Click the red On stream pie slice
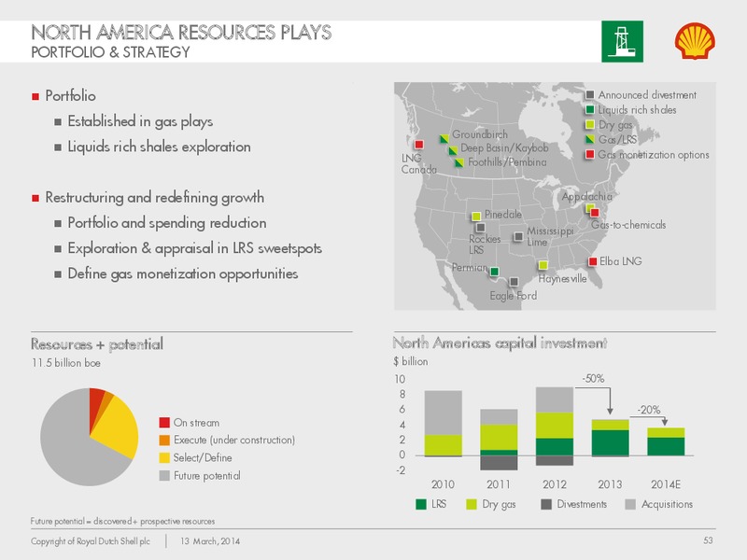The height and width of the screenshot is (560, 747). [96, 405]
